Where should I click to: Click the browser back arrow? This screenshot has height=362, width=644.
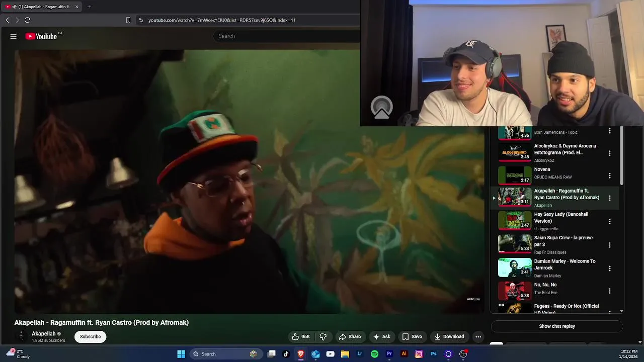(7, 20)
